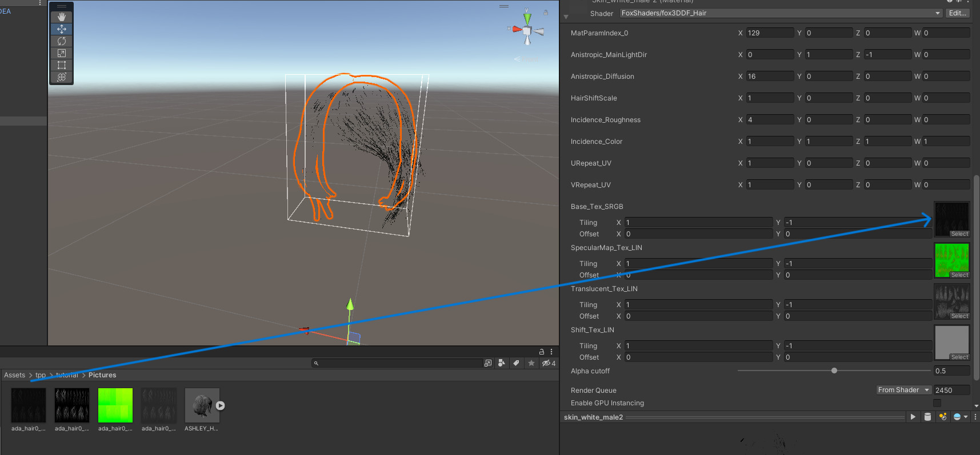This screenshot has height=455, width=980.
Task: Go to Pictures folder in breadcrumb
Action: [102, 375]
